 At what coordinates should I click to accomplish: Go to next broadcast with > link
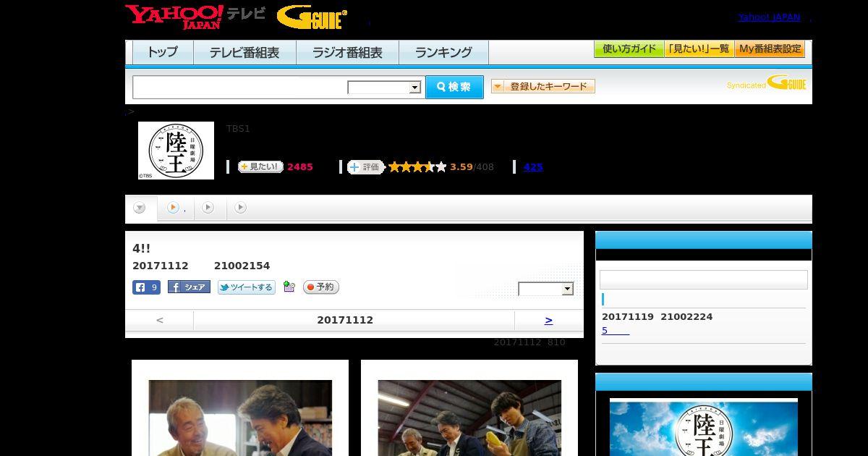pyautogui.click(x=548, y=320)
